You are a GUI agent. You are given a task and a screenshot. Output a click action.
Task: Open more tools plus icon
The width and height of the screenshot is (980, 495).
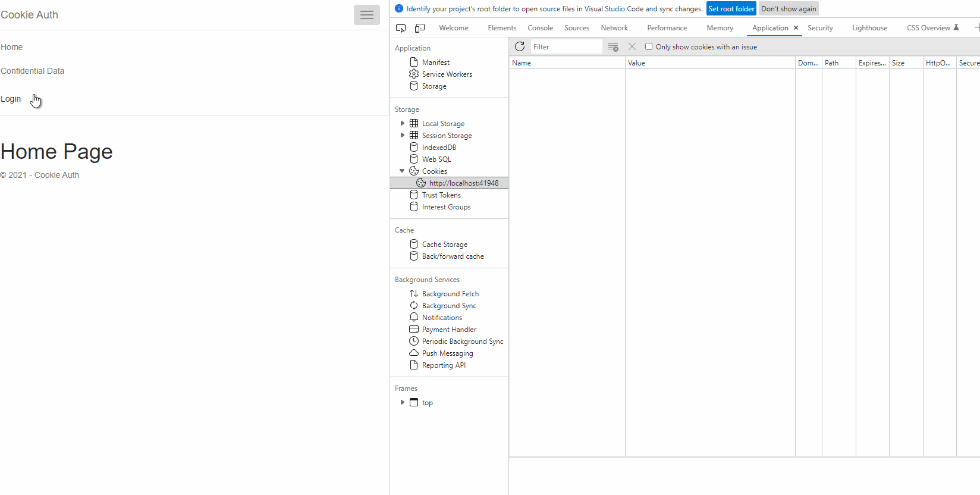tap(976, 27)
